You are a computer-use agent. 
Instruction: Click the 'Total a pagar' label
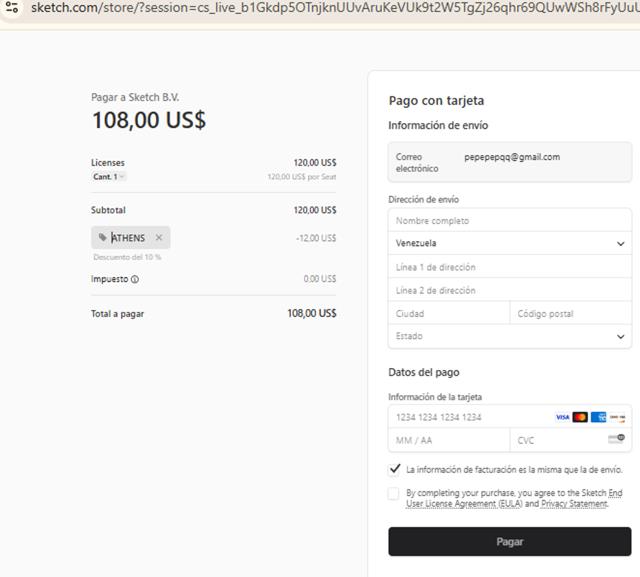[x=118, y=313]
